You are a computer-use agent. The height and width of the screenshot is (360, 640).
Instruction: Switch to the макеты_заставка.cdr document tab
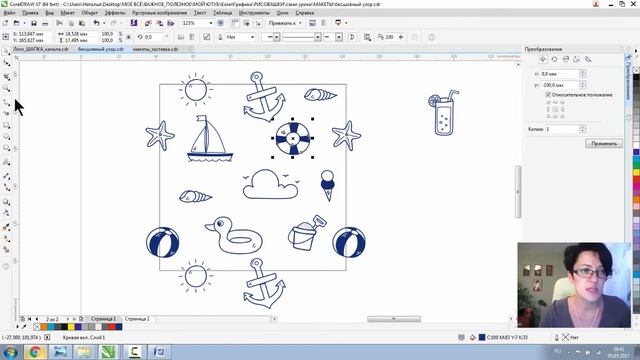[x=156, y=49]
